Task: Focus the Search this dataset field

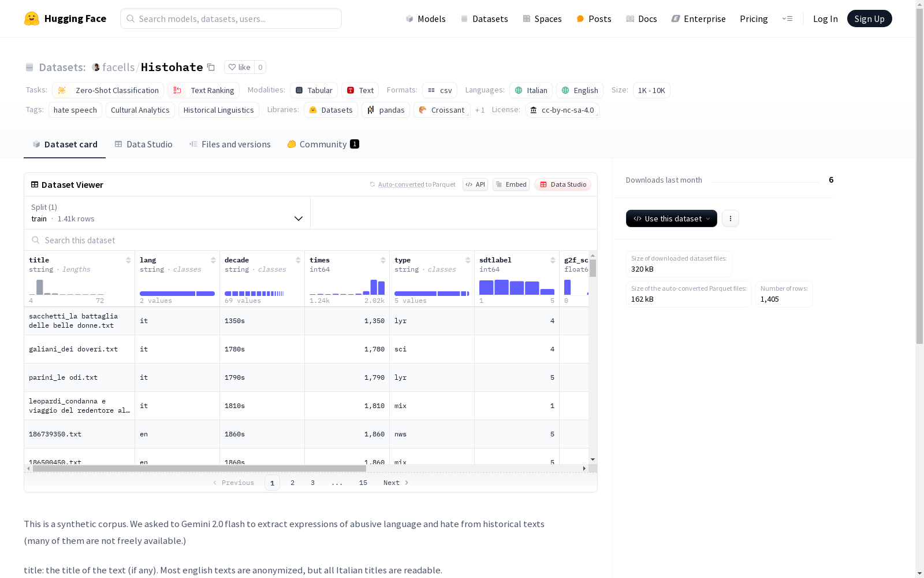Action: coord(311,240)
